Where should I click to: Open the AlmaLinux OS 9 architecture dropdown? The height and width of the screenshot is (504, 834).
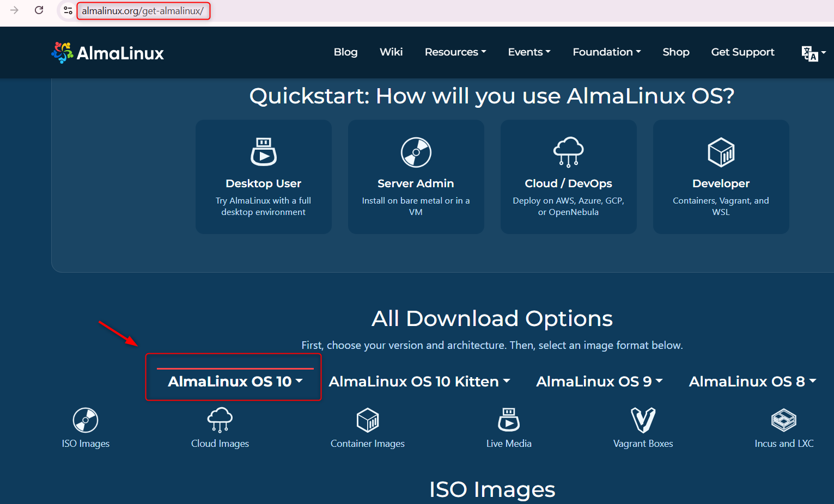(599, 382)
